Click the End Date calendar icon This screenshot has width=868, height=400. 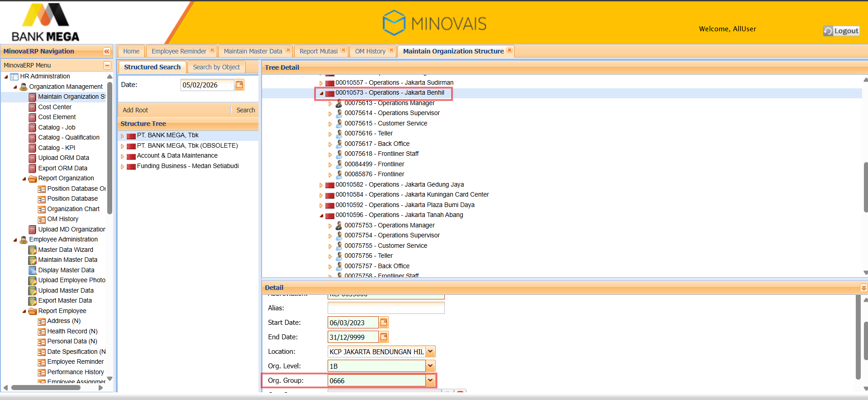coord(384,337)
